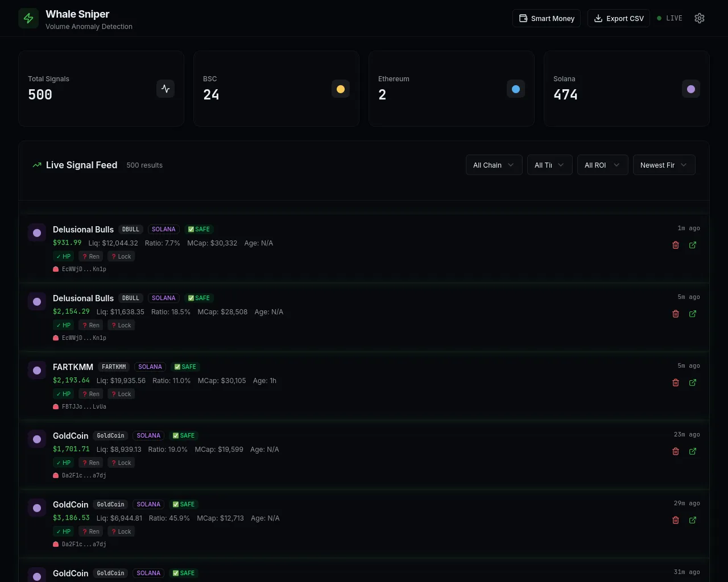Open the Smart Money panel

click(547, 18)
